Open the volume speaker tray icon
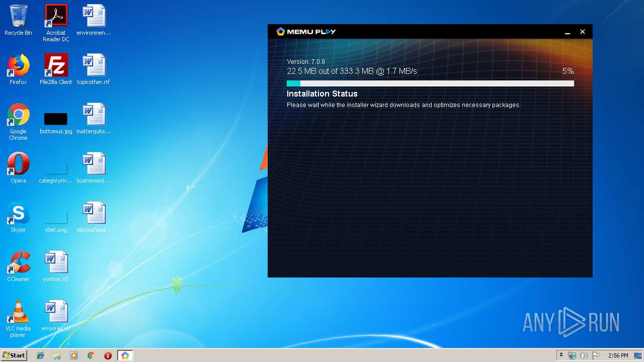This screenshot has width=644, height=362. 584,355
